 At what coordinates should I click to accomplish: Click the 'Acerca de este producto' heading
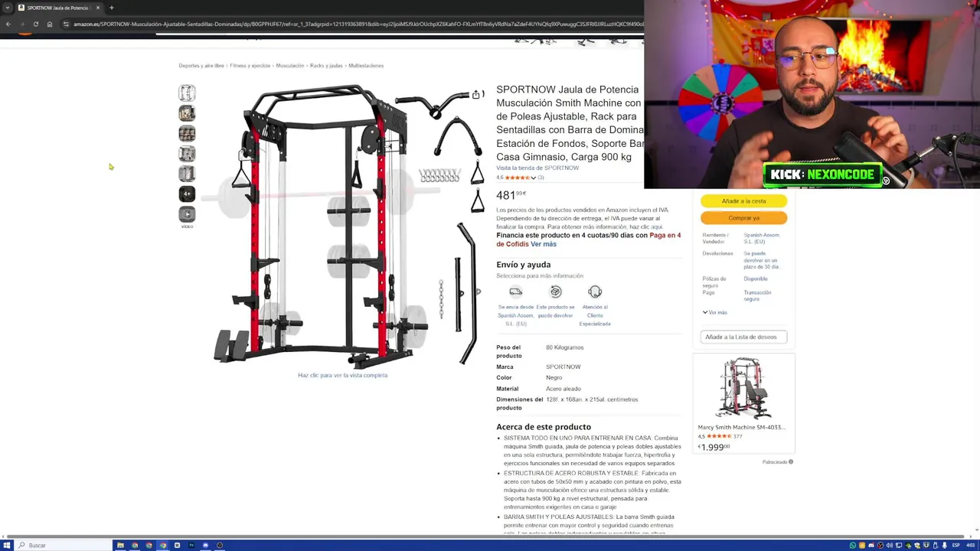(544, 427)
